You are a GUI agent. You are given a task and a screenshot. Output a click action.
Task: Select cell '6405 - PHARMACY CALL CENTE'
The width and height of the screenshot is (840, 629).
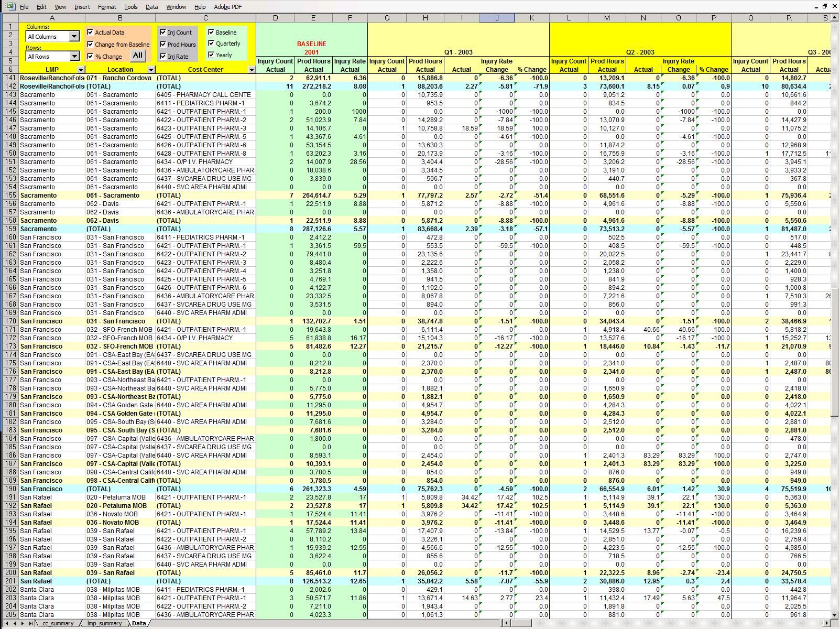205,95
